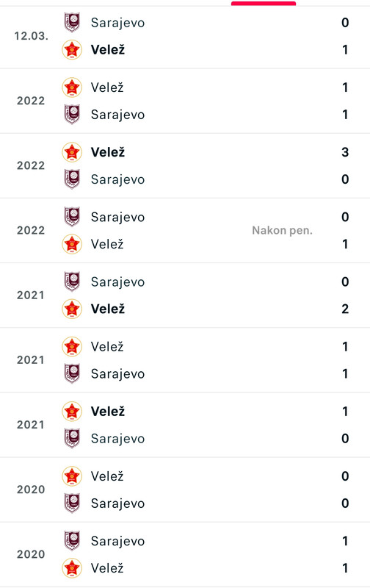Open Sarajevo team name in 12.03. match
The image size is (370, 588).
coord(117,23)
